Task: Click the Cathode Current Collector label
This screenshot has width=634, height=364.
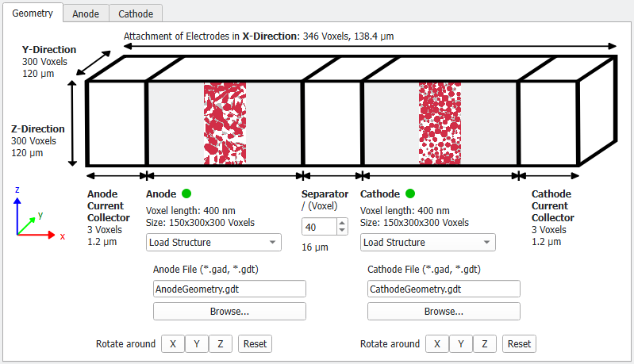Action: 553,205
